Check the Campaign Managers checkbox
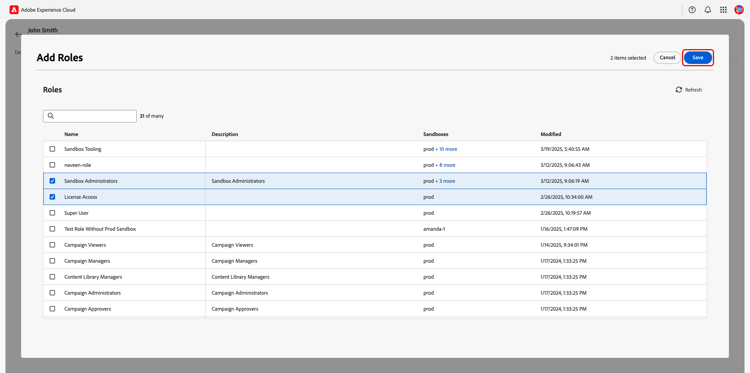 [x=53, y=261]
